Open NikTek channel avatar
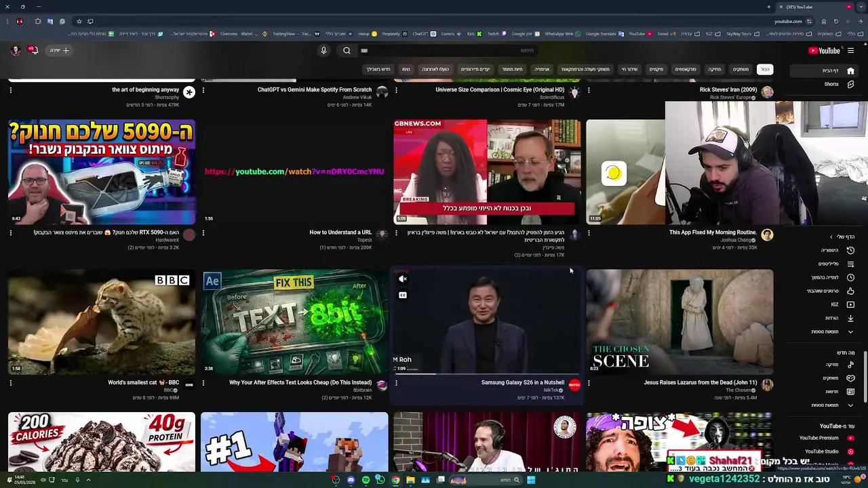868x488 pixels. click(x=574, y=385)
